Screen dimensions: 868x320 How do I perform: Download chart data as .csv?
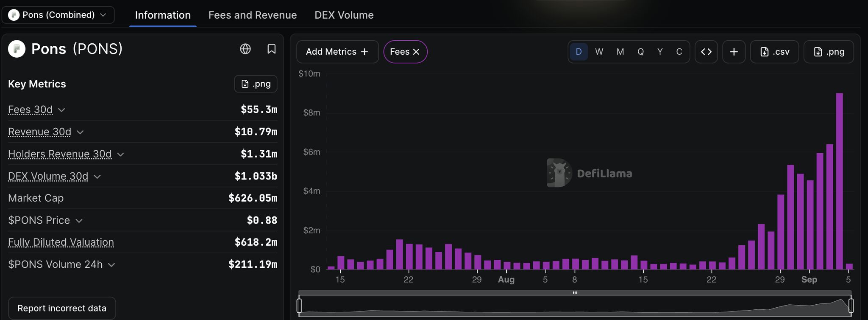coord(774,52)
